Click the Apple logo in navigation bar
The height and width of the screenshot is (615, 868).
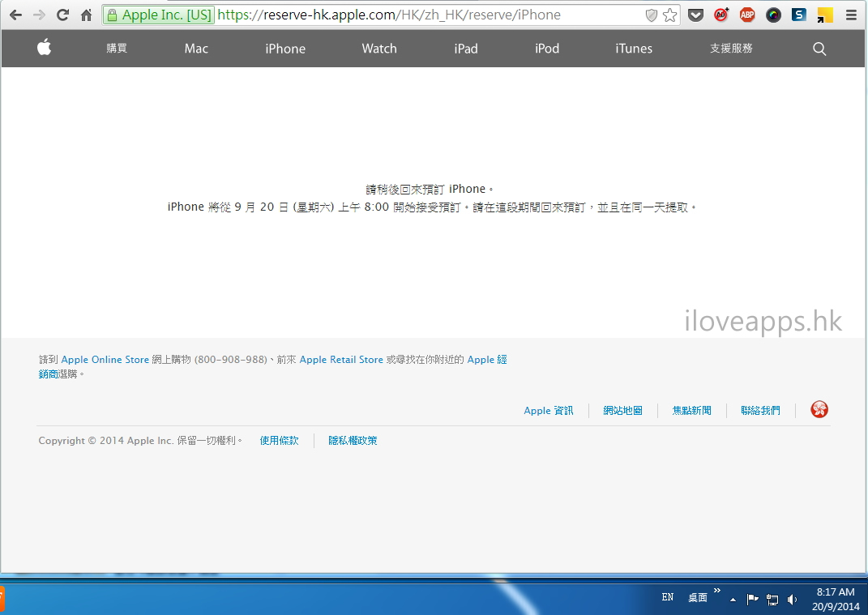pos(45,48)
